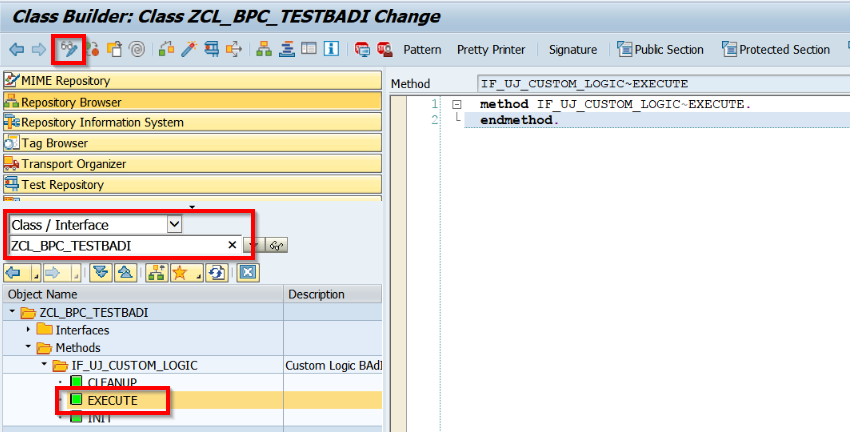Click the Forward arrow in main toolbar
Viewport: 850px width, 432px height.
pos(38,50)
